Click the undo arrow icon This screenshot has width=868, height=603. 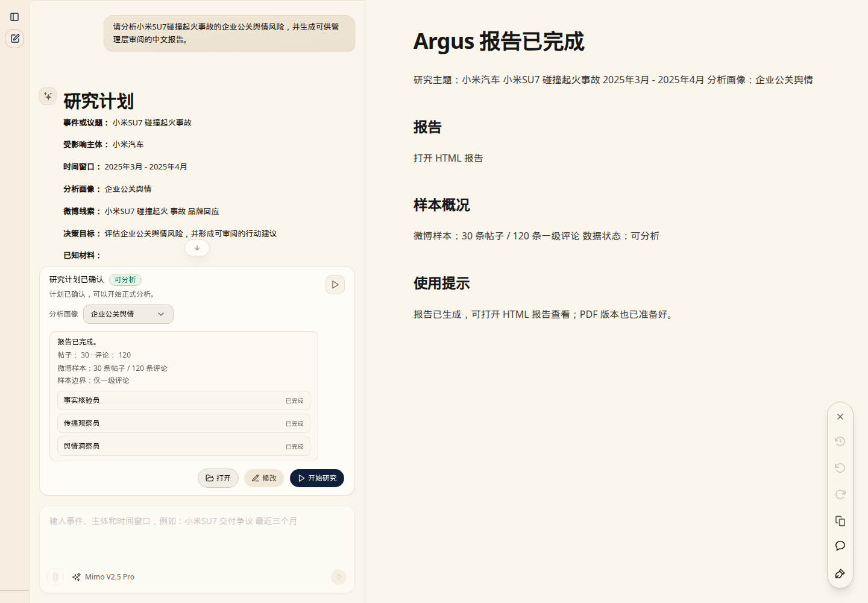[x=840, y=468]
